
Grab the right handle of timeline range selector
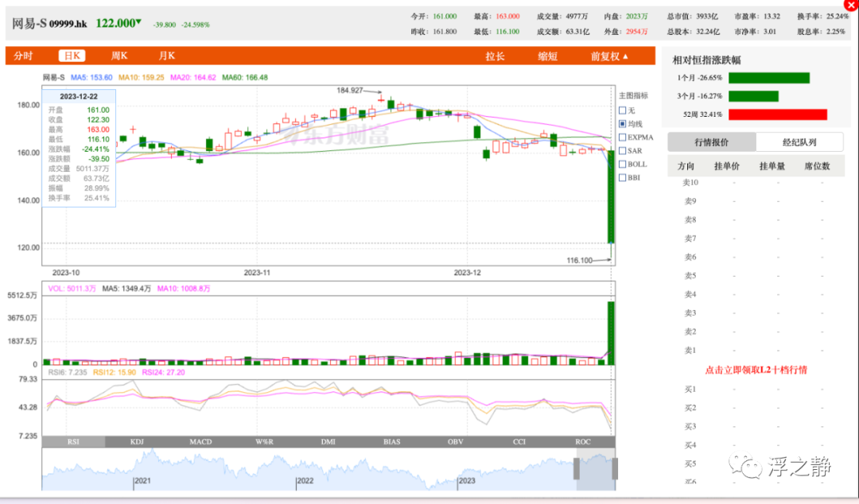[615, 469]
